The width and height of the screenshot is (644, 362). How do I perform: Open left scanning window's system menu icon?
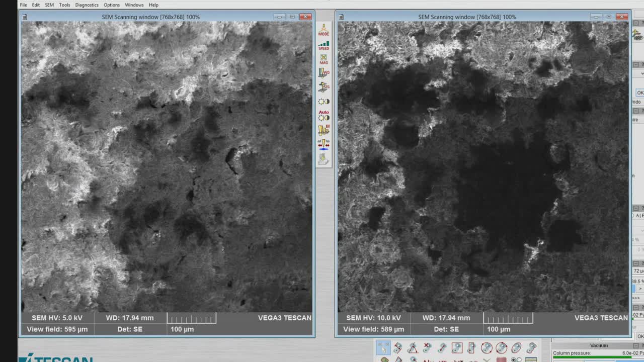[25, 17]
